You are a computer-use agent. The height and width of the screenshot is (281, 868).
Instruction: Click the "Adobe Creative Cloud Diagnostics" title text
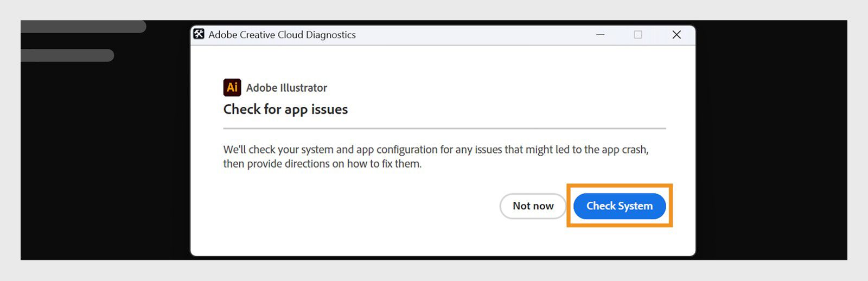point(282,35)
